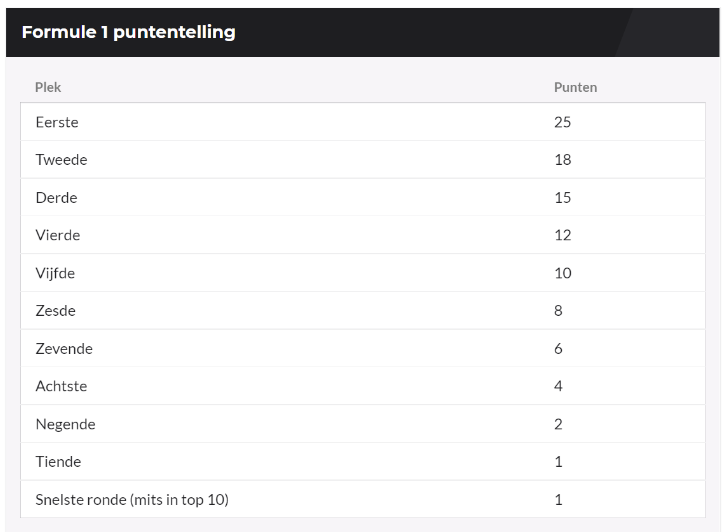The image size is (727, 532).
Task: Click the 10 points value for Vijfde
Action: (562, 273)
